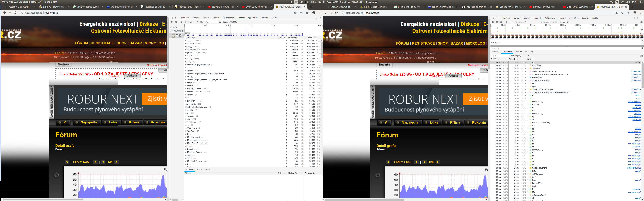Uncheck the Screenshots checkbox

click(x=542, y=22)
